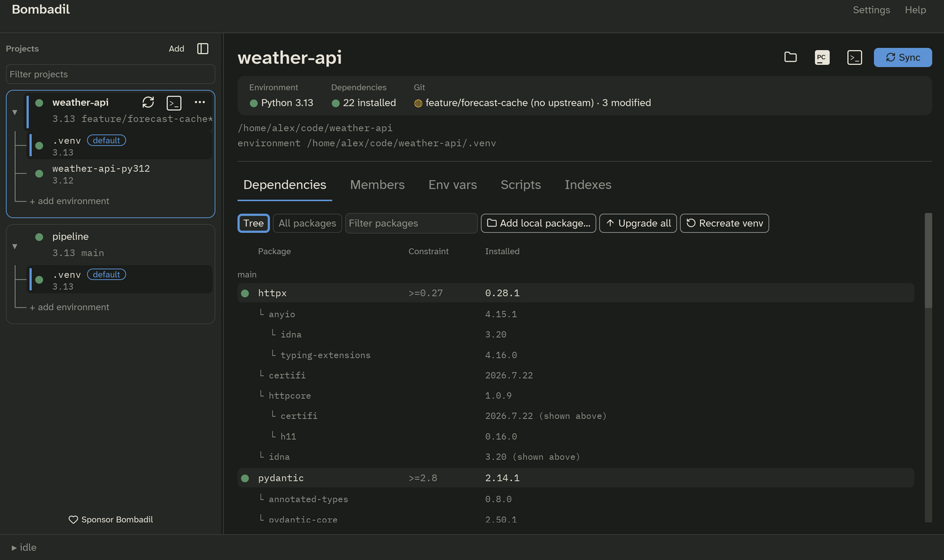
Task: Open terminal icon in weather-api header
Action: coord(854,57)
